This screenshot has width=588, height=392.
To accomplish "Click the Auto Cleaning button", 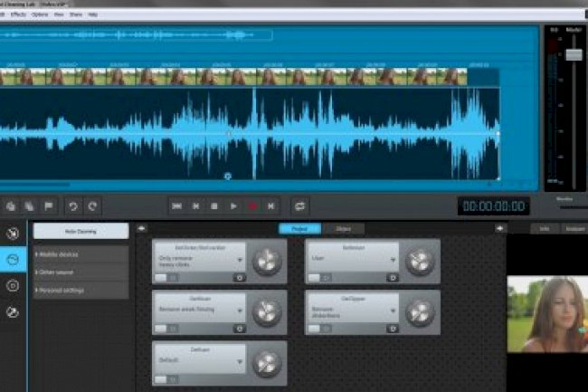I will [x=81, y=232].
